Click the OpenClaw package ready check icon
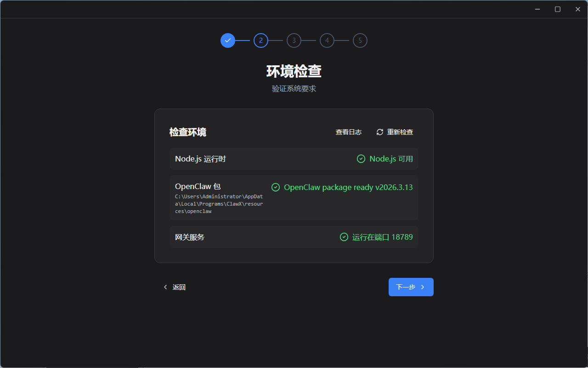Image resolution: width=588 pixels, height=368 pixels. [276, 187]
